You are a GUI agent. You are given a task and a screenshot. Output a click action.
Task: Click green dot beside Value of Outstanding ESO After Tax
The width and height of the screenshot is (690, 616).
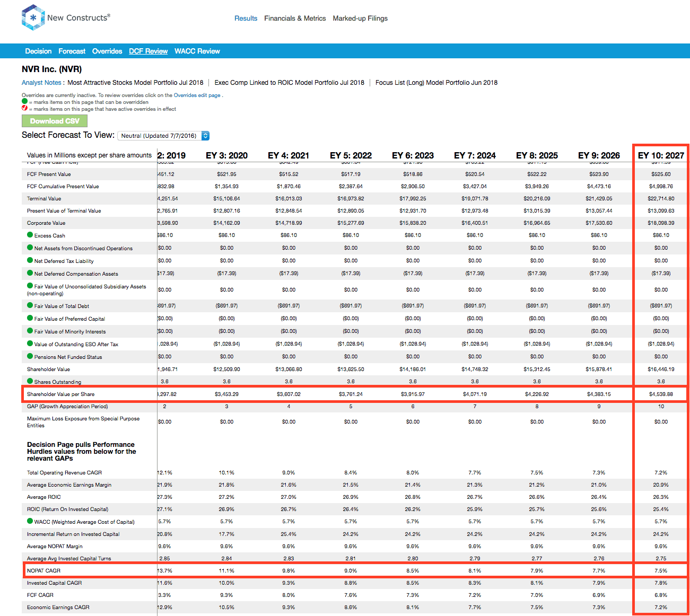tap(30, 344)
